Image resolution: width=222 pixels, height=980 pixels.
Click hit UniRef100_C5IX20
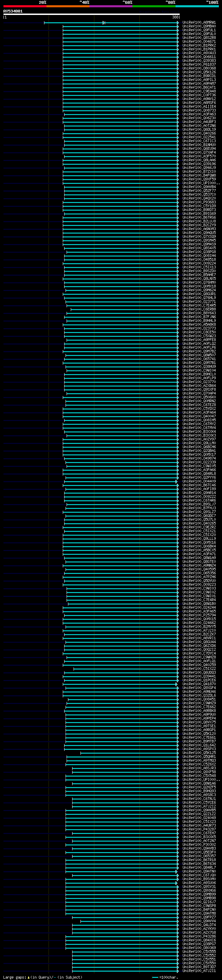(x=199, y=535)
